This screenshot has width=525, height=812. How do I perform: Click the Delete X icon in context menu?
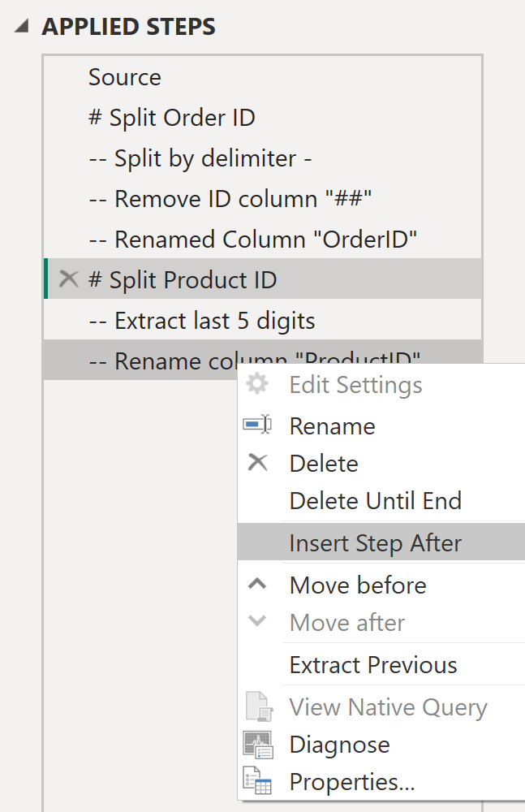(x=257, y=463)
